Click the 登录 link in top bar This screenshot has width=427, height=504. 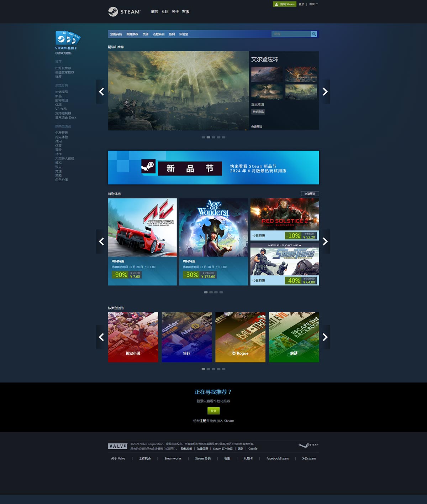(x=301, y=4)
